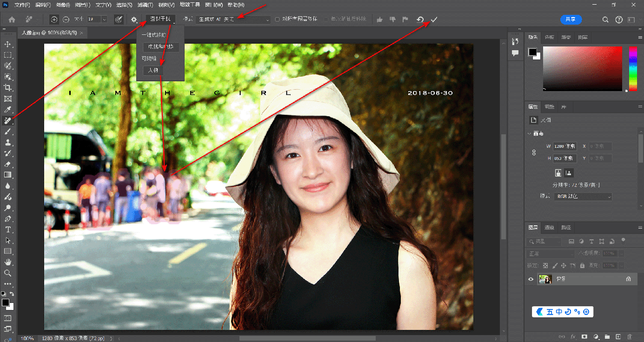The width and height of the screenshot is (644, 342).
Task: Select the Eraser tool
Action: [x=8, y=164]
